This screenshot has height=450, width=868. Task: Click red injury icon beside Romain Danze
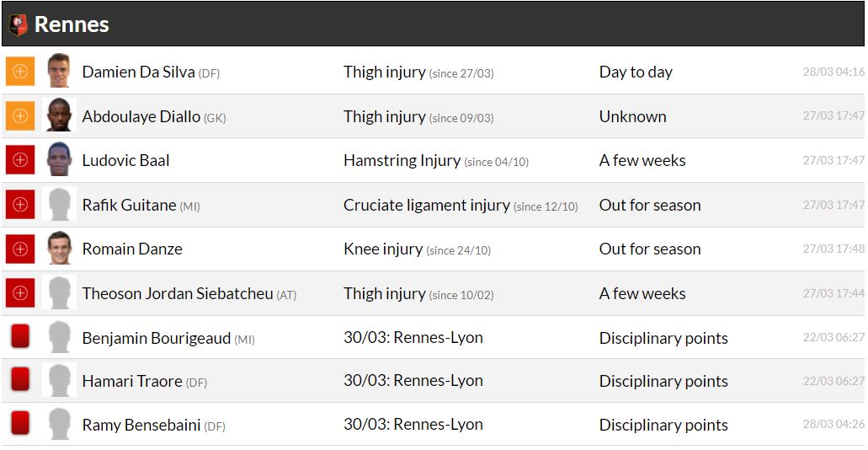[x=20, y=249]
